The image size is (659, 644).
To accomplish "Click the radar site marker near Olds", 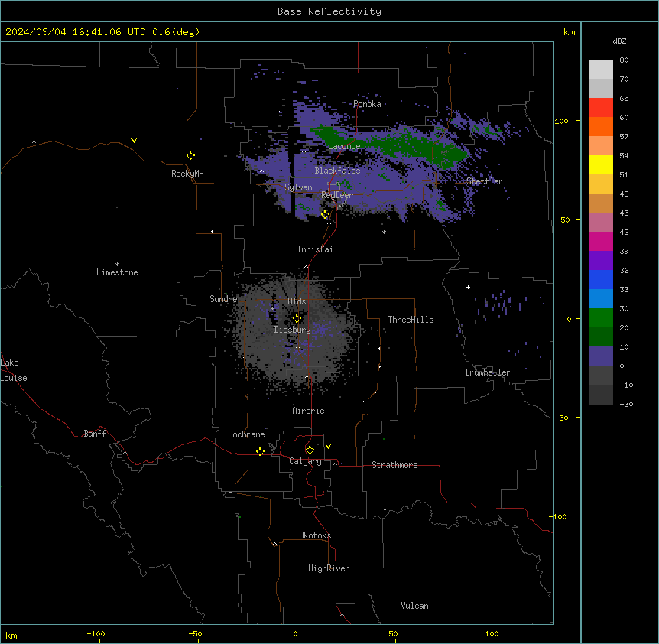I will coord(297,319).
